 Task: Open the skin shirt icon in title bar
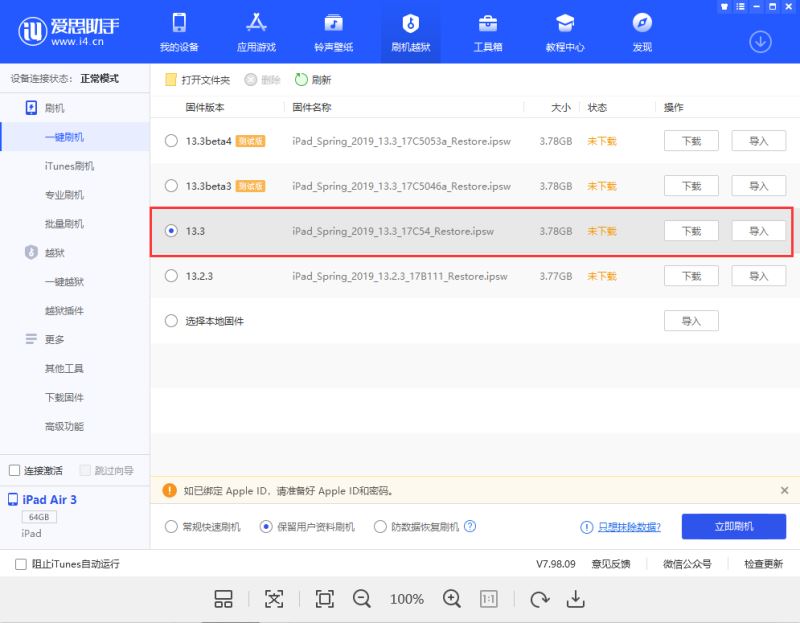(724, 7)
